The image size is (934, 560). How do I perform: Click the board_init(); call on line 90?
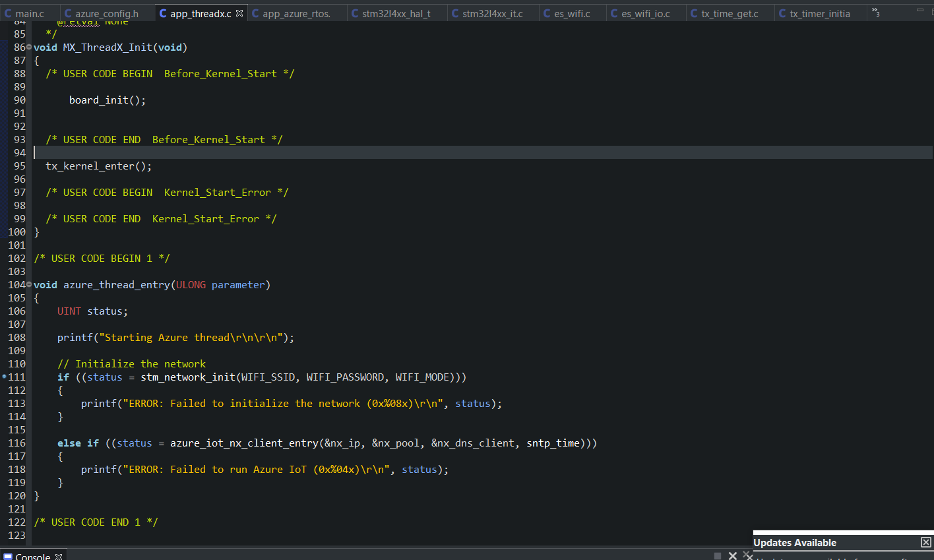[x=108, y=100]
